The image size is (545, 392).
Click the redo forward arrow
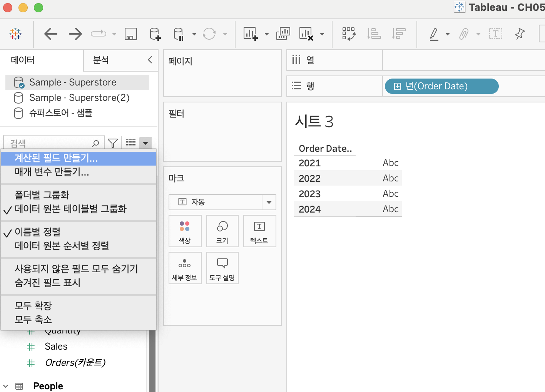(x=75, y=34)
